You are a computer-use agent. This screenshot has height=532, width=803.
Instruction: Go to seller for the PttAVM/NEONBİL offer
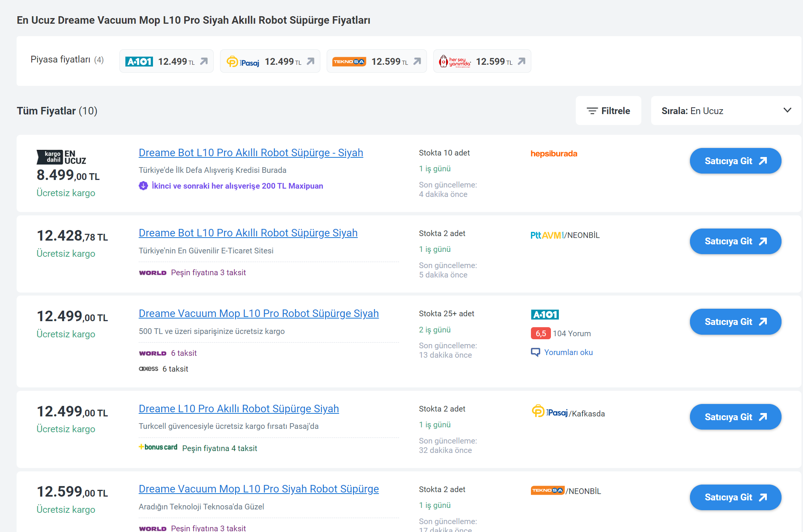(x=736, y=241)
